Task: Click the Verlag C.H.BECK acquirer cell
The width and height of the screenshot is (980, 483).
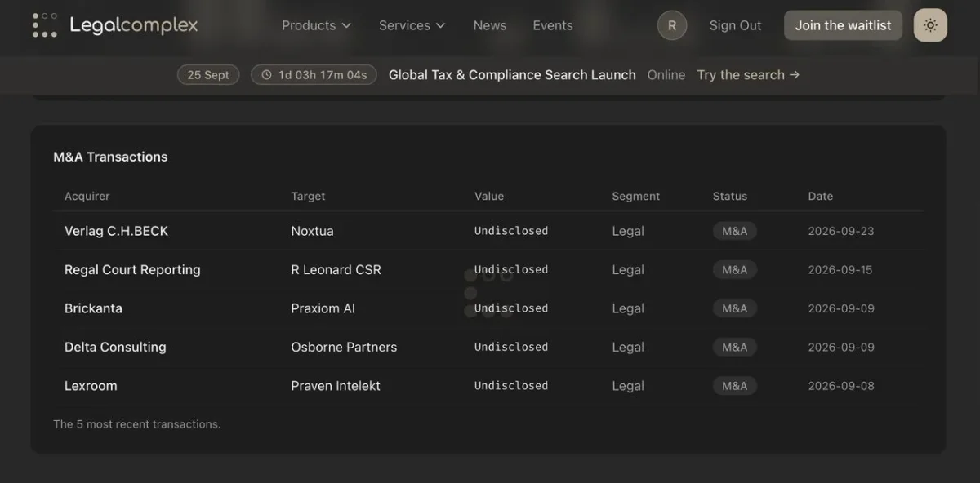Action: [116, 231]
